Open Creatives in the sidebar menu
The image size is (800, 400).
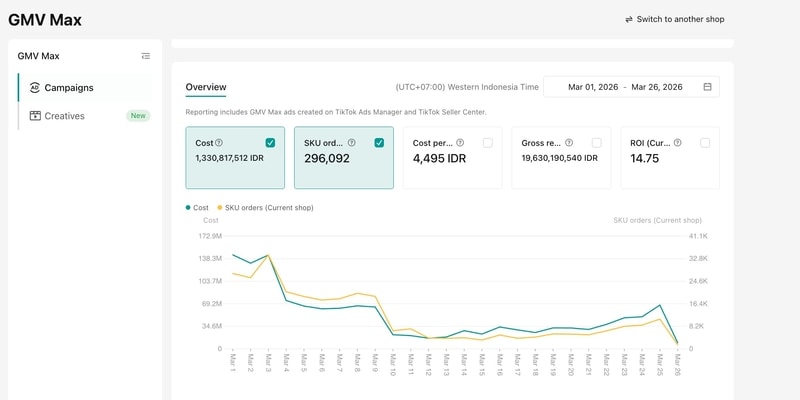64,116
